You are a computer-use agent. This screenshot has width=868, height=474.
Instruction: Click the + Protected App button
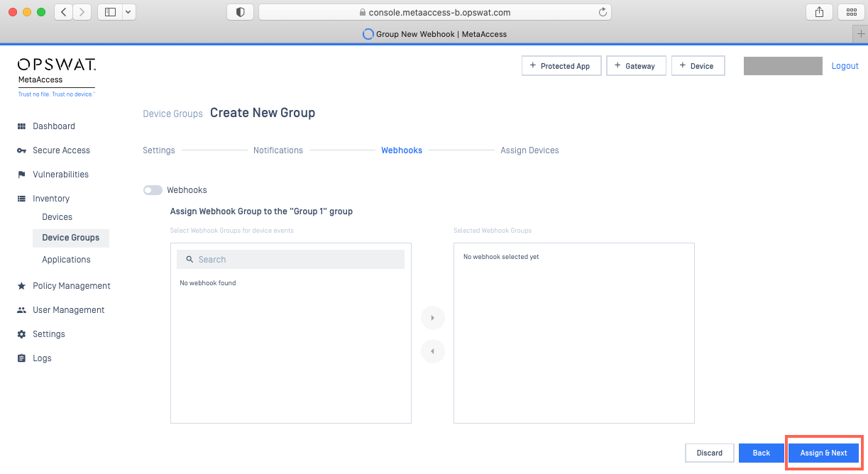(x=561, y=66)
